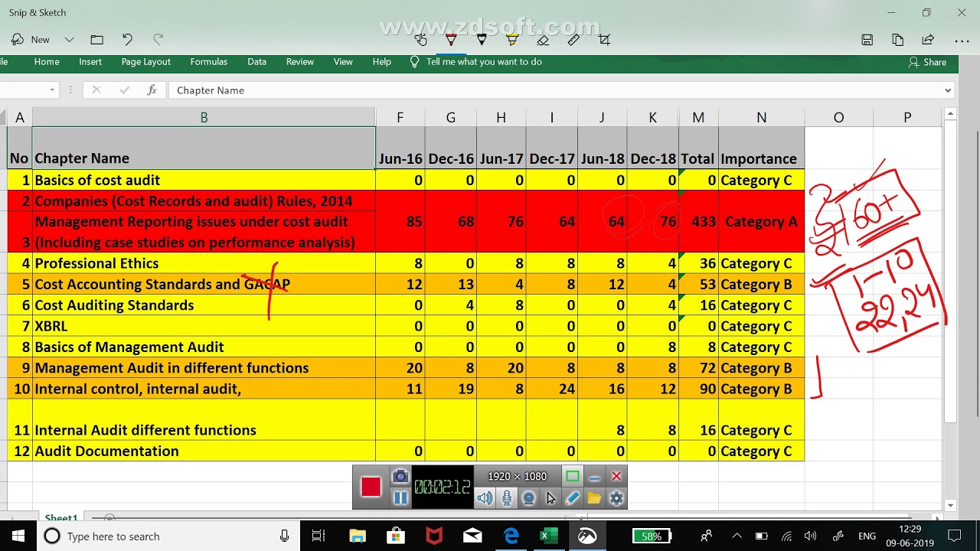Select the Importance header cell
Screen dimensions: 980x551
click(x=761, y=148)
